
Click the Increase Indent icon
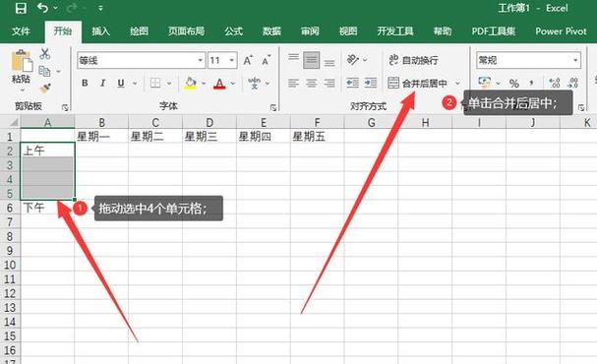[x=371, y=83]
